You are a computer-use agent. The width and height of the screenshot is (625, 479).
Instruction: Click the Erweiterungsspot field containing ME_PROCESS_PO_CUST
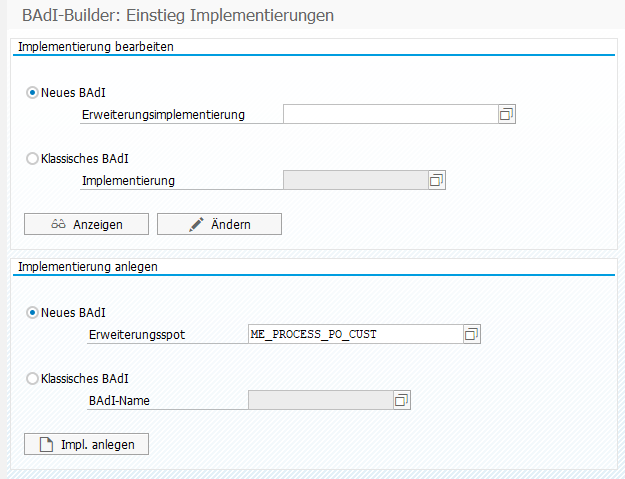354,334
